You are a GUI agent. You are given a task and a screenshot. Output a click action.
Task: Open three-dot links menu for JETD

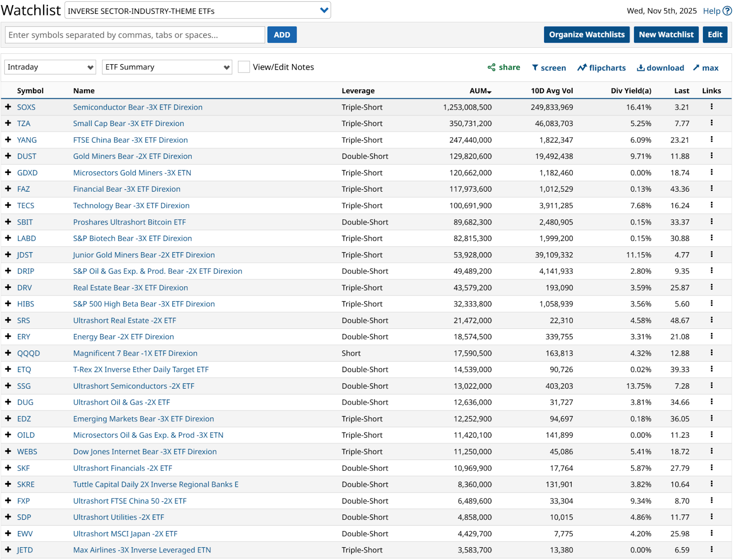coord(712,549)
